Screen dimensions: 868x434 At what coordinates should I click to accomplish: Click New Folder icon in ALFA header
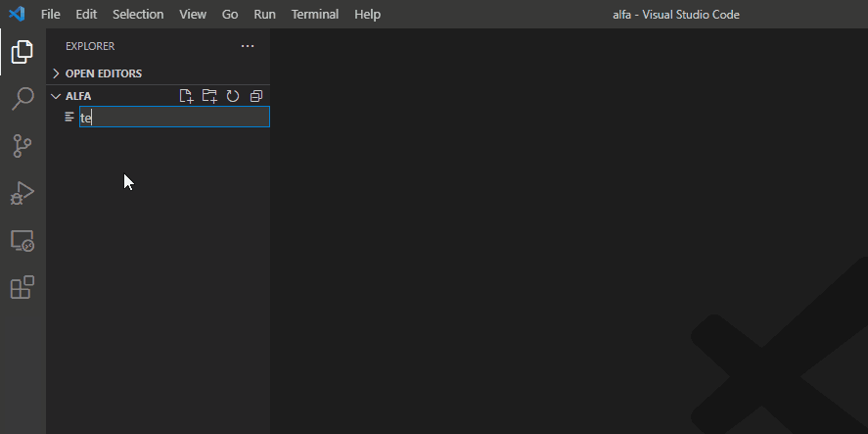209,96
